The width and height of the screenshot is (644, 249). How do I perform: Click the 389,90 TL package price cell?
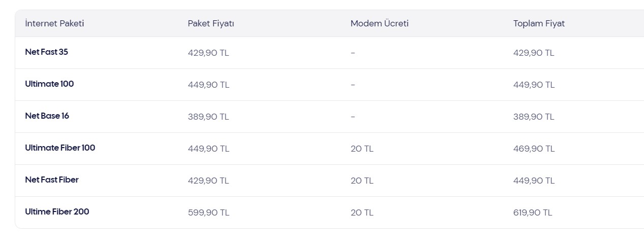[x=208, y=117]
